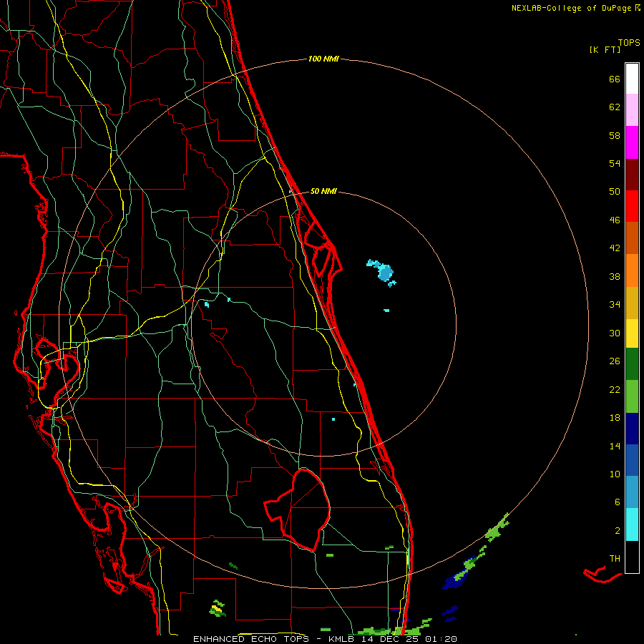Image resolution: width=644 pixels, height=644 pixels.
Task: Click the legend value "10"
Action: [x=615, y=474]
